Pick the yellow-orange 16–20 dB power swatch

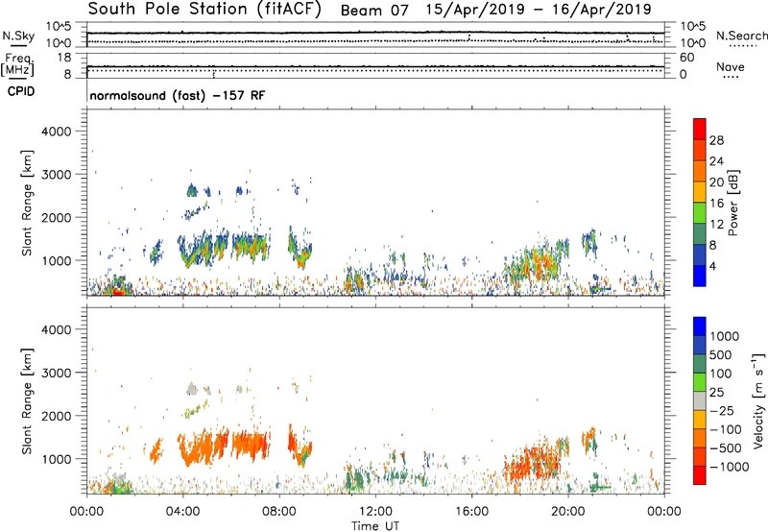[700, 193]
